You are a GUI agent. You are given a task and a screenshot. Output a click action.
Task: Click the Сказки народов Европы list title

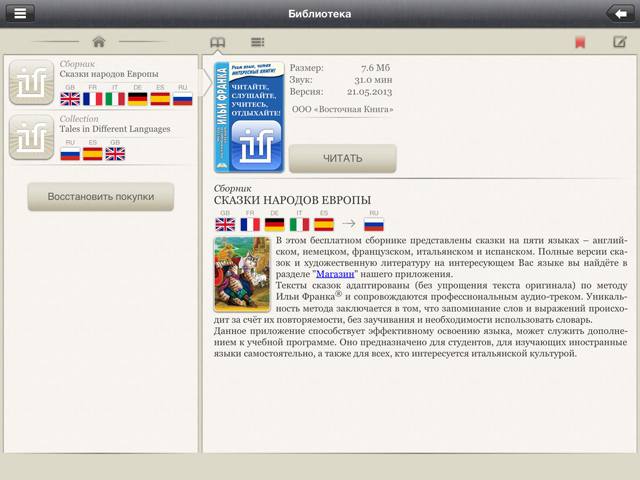109,74
